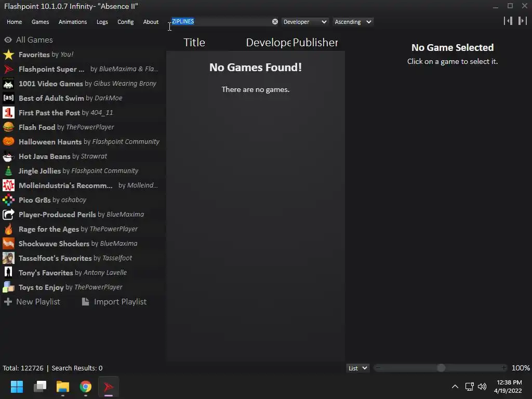Select the playlist by Gibus Wearing Brony
532x399 pixels.
tap(87, 84)
